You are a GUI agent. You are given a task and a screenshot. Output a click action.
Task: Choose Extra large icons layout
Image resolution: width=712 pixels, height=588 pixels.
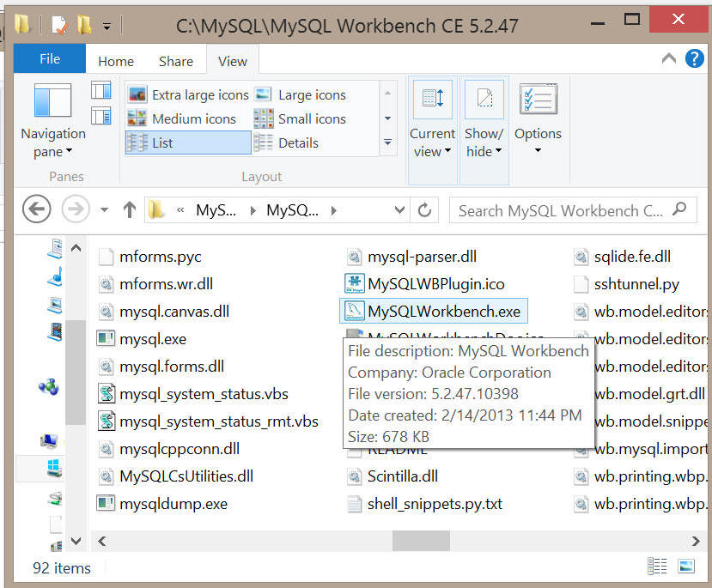pos(188,94)
